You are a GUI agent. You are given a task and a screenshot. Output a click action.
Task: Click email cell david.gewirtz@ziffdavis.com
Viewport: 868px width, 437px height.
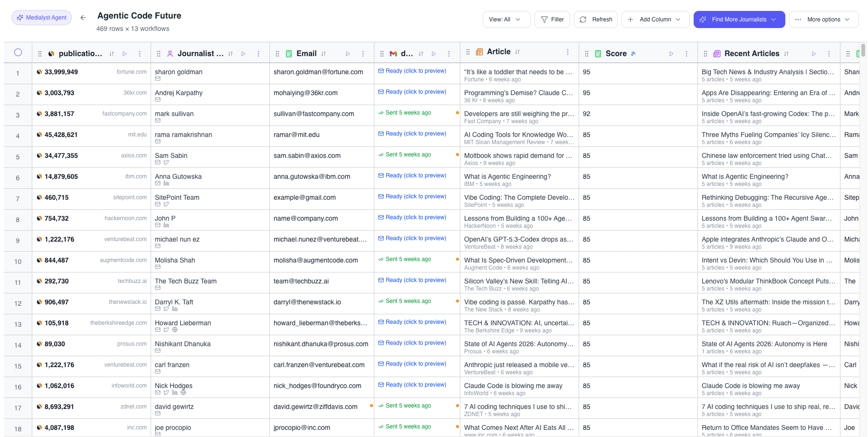(322, 408)
